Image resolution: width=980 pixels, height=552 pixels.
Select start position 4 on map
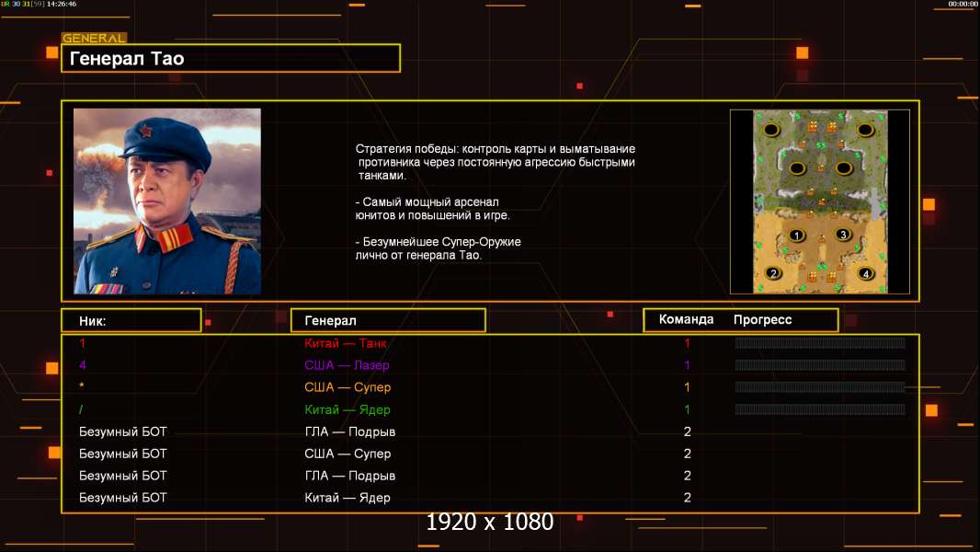tap(866, 273)
